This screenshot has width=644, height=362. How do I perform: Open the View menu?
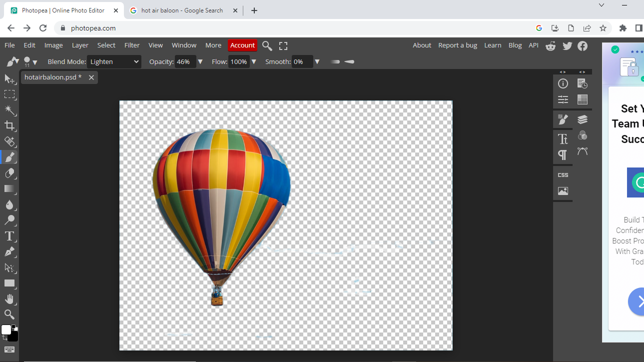tap(155, 45)
